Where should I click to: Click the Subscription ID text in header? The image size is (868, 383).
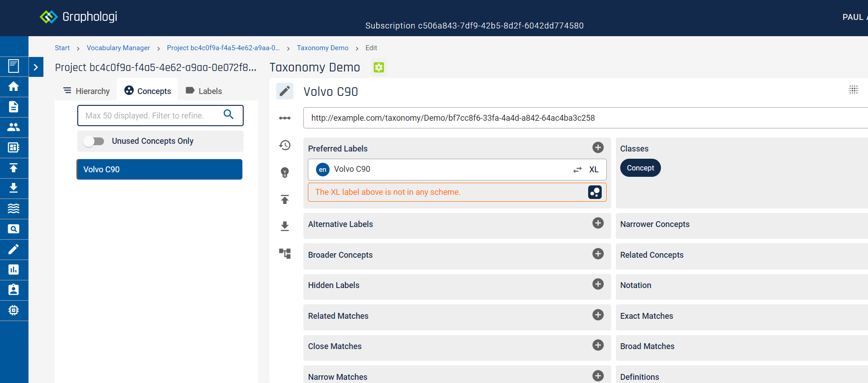[x=474, y=26]
